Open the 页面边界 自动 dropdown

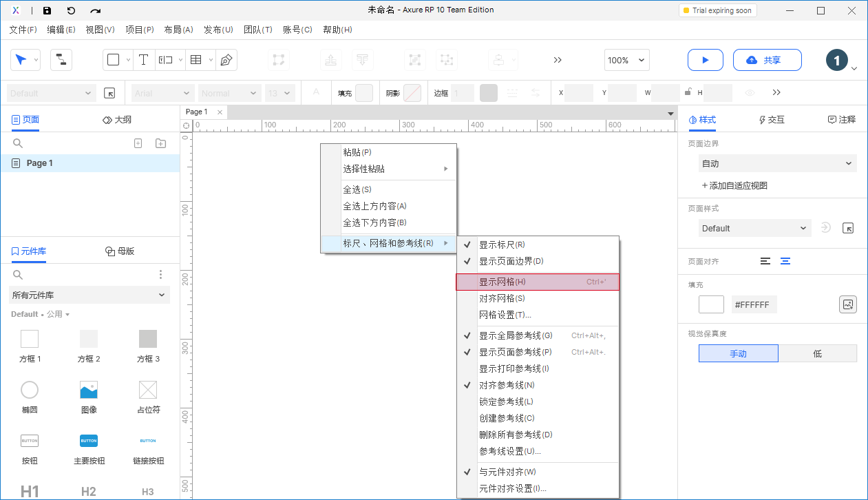[777, 164]
